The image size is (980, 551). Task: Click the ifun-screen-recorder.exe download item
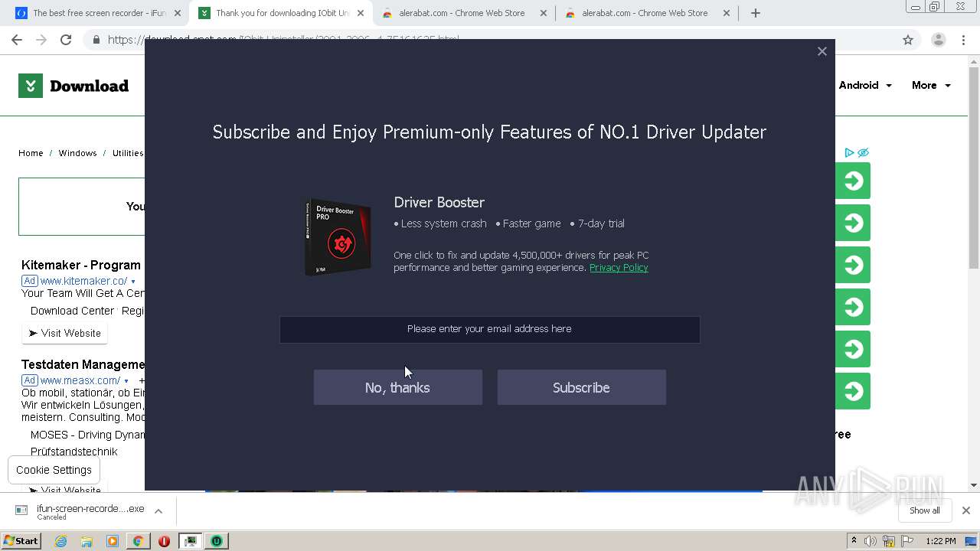point(80,510)
